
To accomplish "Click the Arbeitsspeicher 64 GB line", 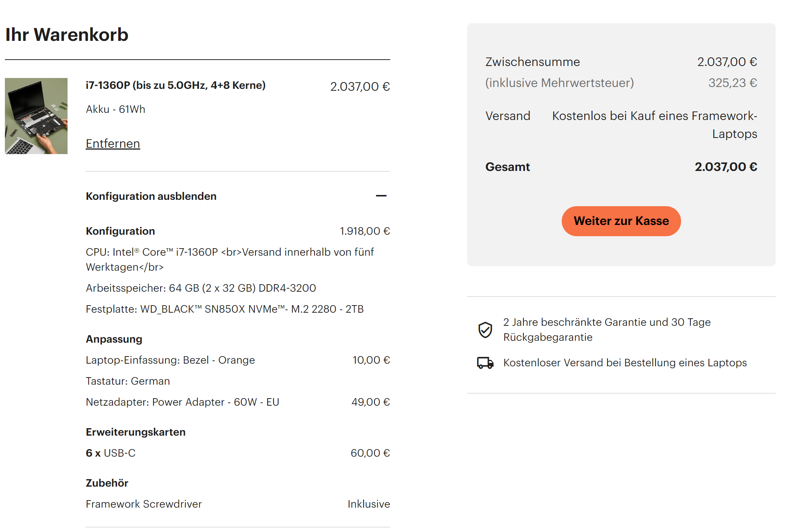I will (201, 288).
